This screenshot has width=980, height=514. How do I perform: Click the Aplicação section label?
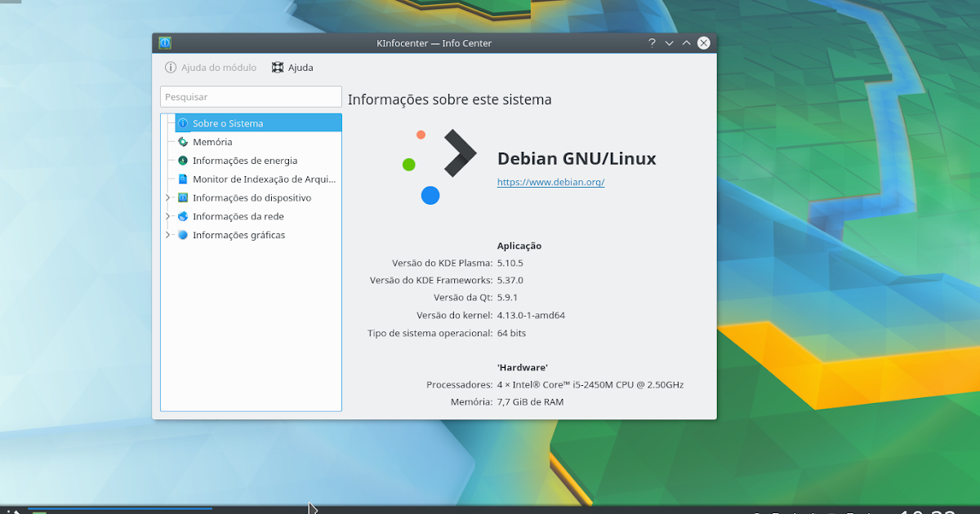pyautogui.click(x=519, y=246)
